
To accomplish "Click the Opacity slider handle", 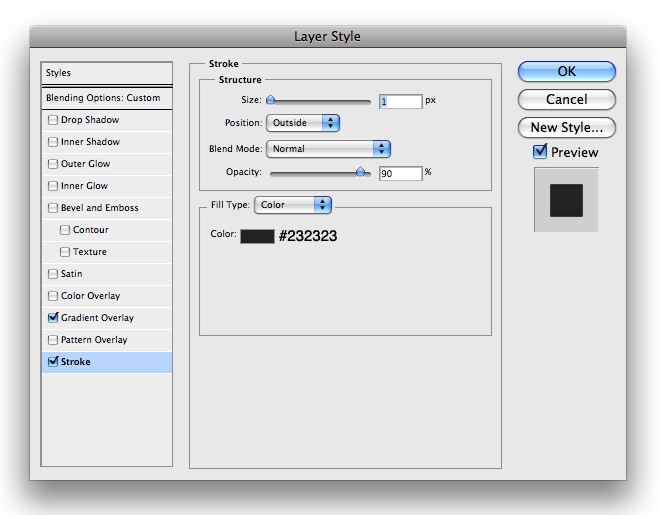I will point(360,172).
